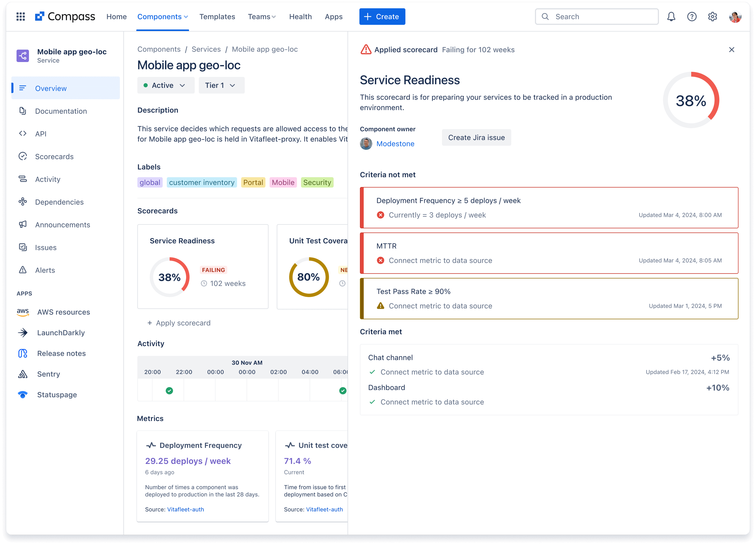Click the AWS resources icon in Apps
756x545 pixels.
click(x=23, y=312)
